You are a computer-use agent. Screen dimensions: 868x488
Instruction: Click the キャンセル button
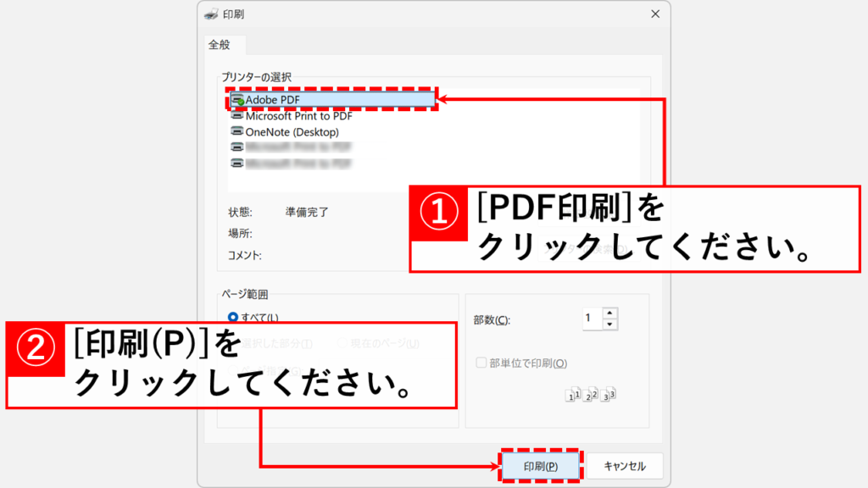click(625, 467)
